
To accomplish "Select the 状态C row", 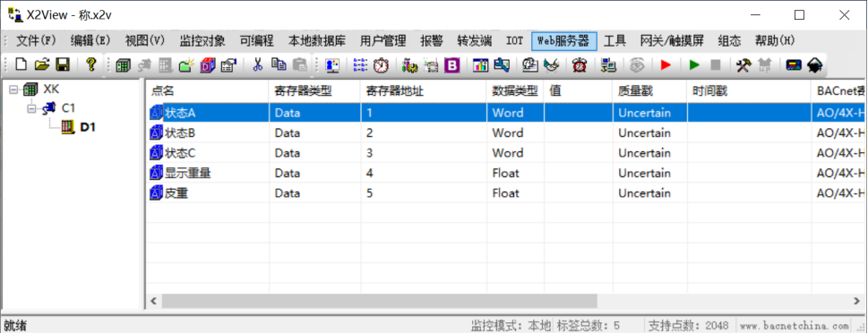I will coord(506,153).
